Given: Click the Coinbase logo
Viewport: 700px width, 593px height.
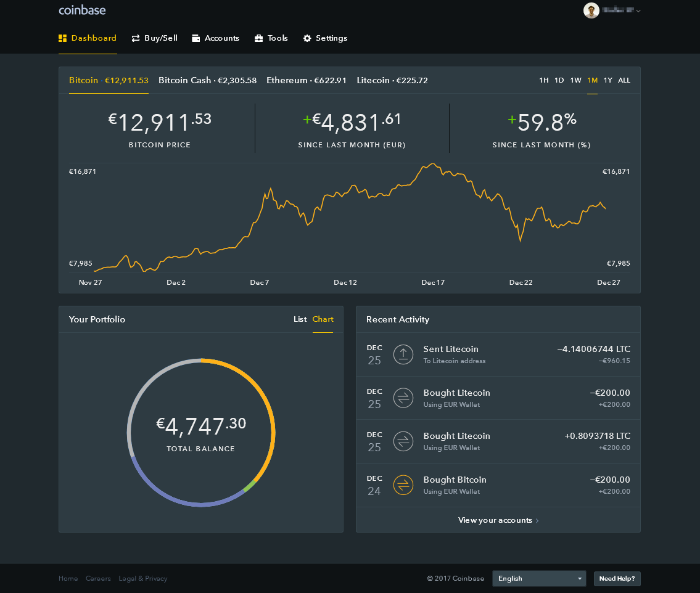Looking at the screenshot, I should [x=82, y=10].
